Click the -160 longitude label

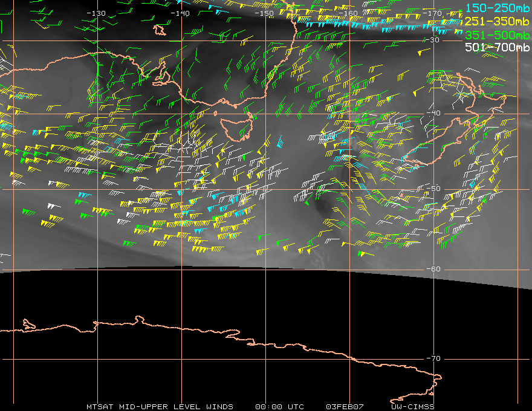click(x=349, y=13)
